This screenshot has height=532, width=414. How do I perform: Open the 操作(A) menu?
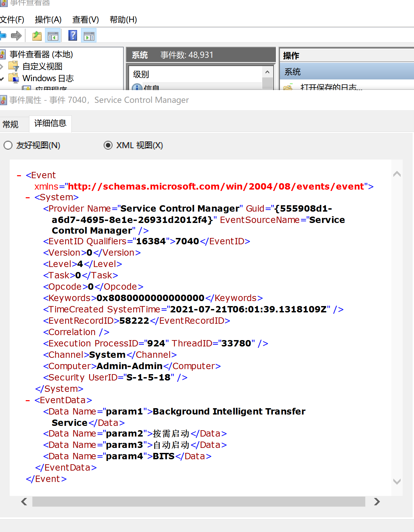tap(48, 20)
